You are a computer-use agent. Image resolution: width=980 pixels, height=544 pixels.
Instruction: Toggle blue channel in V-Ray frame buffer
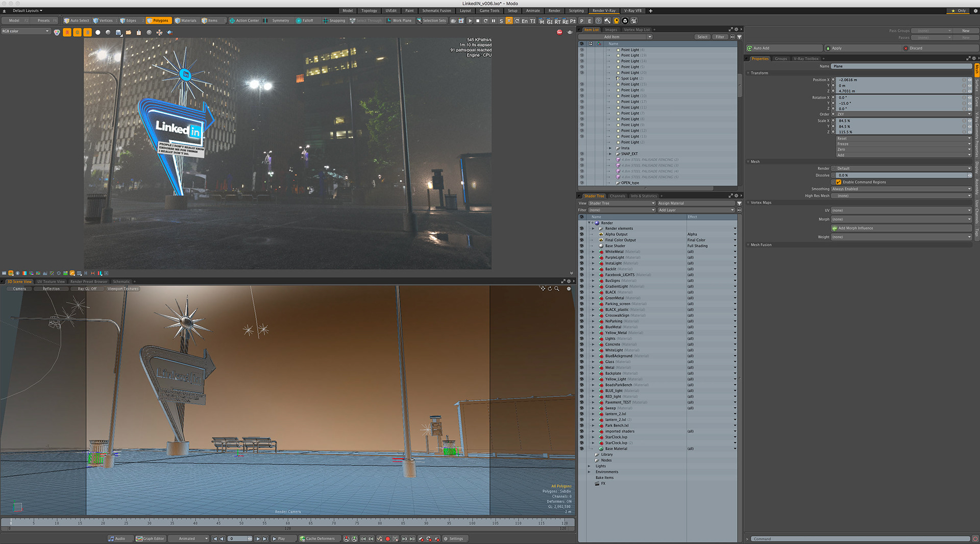click(87, 32)
